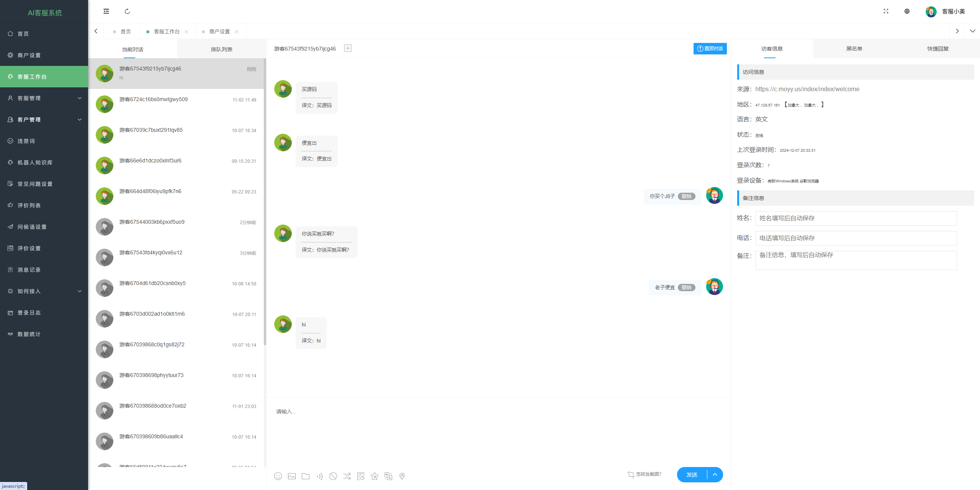Click the translate icon in chat toolbar
This screenshot has height=490, width=980.
point(388,476)
